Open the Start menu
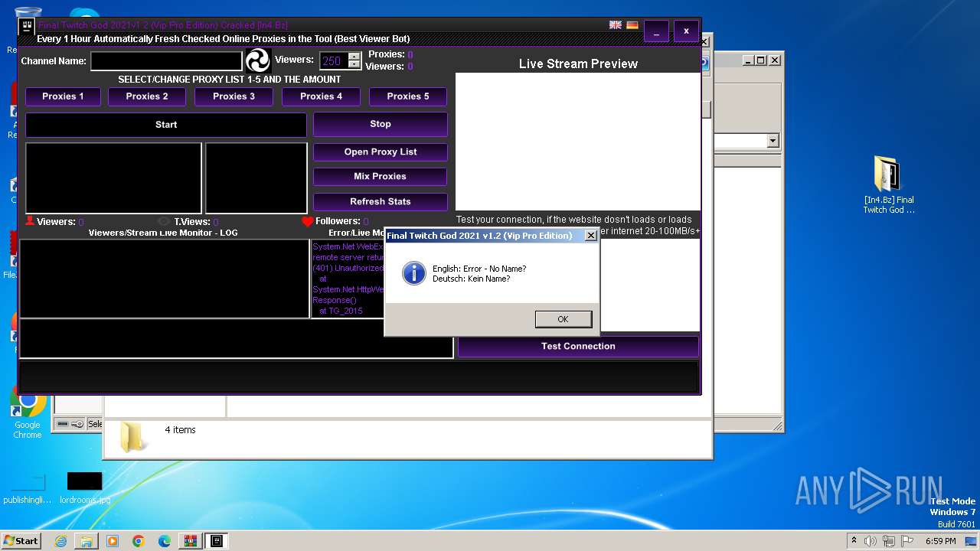980x551 pixels. point(21,540)
